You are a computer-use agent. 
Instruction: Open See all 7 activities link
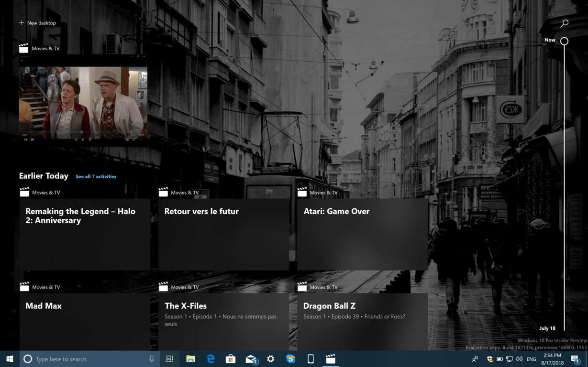[x=96, y=176]
